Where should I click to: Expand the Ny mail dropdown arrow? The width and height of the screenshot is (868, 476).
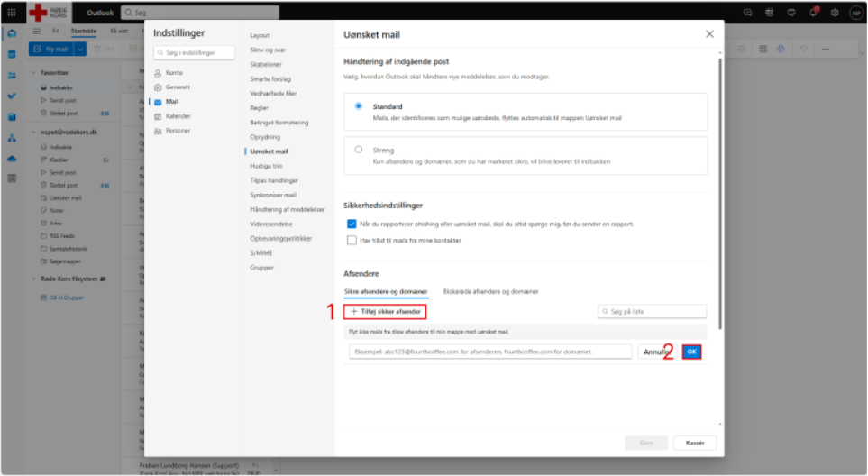pyautogui.click(x=80, y=50)
